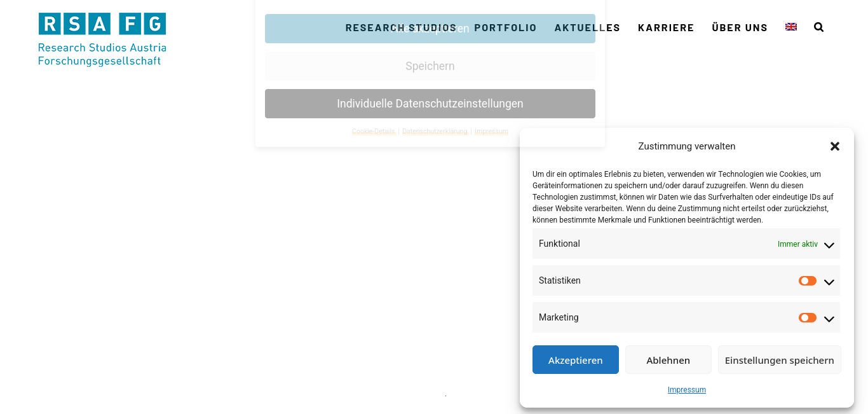Enable the Marketing consent switch
The width and height of the screenshot is (868, 414).
[x=808, y=317]
